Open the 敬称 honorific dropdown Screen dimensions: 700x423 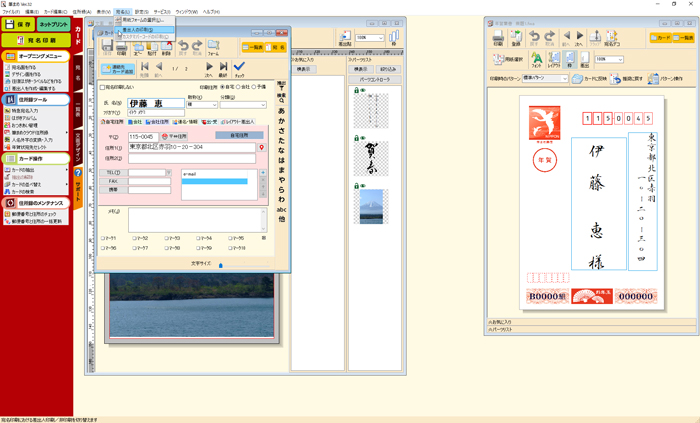click(211, 104)
